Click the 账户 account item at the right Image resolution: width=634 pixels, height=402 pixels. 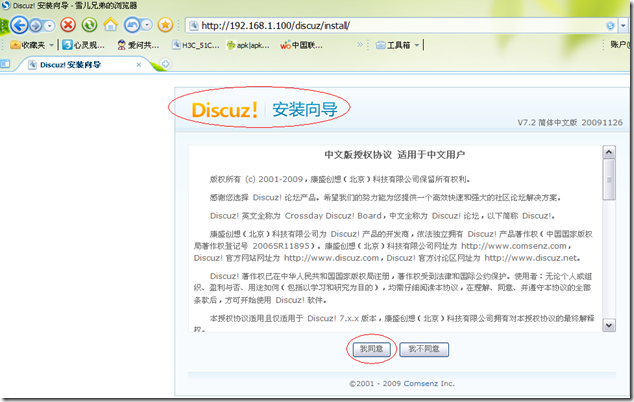coord(619,44)
